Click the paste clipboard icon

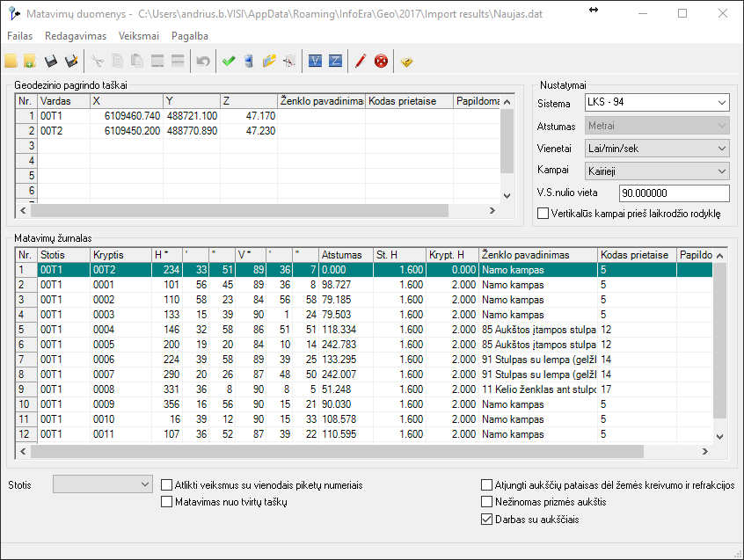coord(137,62)
